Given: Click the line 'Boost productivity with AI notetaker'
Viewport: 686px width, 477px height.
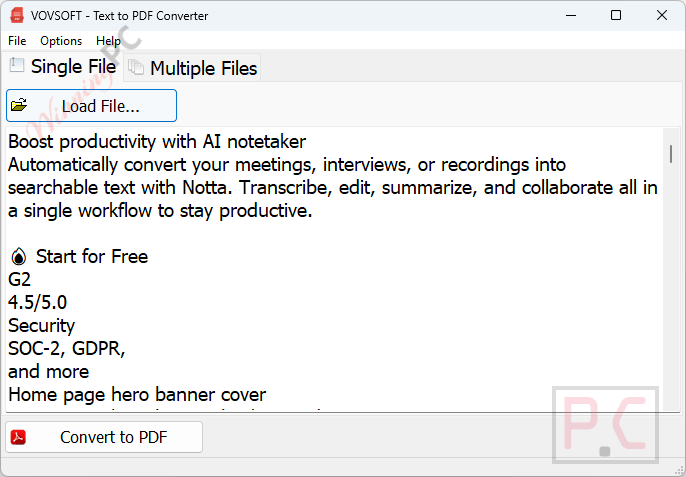Looking at the screenshot, I should pyautogui.click(x=157, y=142).
